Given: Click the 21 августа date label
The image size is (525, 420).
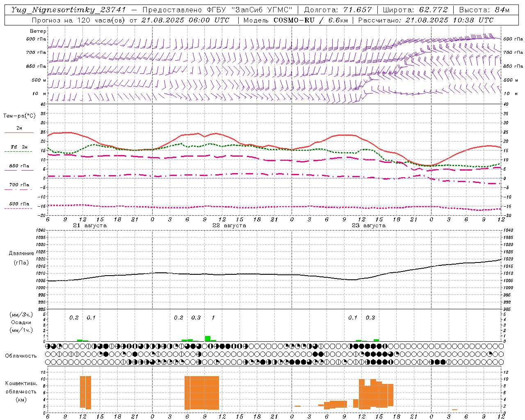Looking at the screenshot, I should point(90,226).
